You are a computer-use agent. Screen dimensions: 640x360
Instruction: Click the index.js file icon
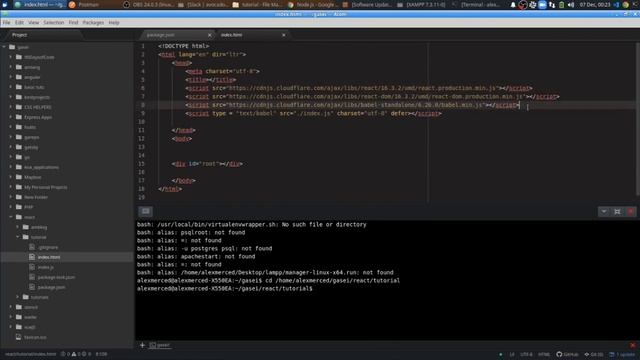(32, 267)
